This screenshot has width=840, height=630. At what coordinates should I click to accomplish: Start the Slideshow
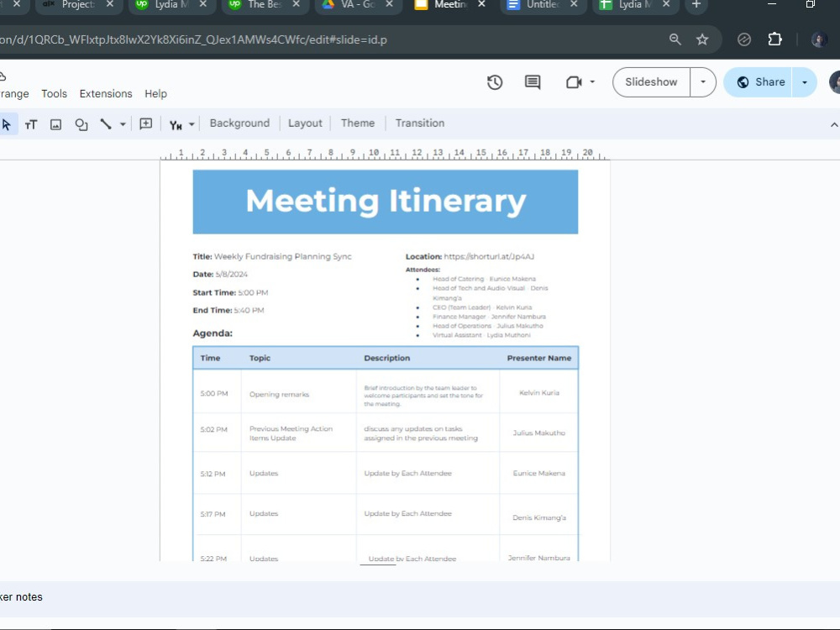point(651,82)
